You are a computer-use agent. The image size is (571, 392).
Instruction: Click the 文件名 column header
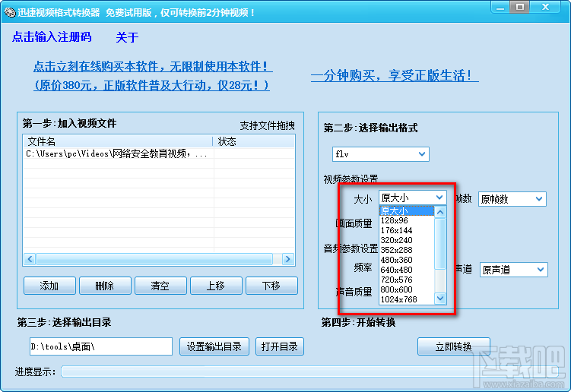click(x=118, y=141)
